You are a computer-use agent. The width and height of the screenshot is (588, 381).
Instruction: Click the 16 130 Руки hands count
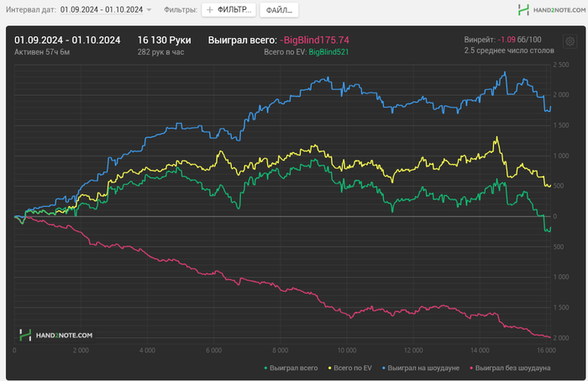pyautogui.click(x=165, y=40)
